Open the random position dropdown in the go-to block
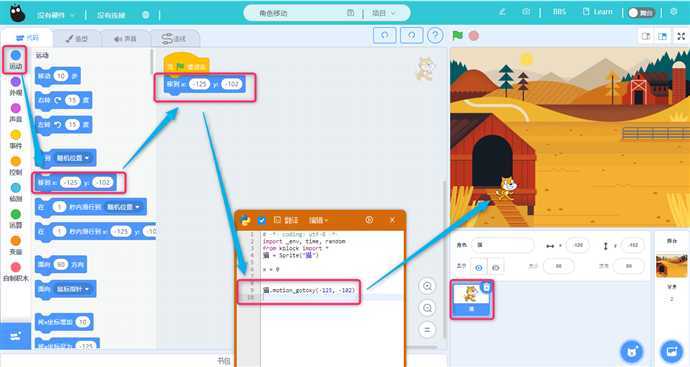 click(73, 158)
